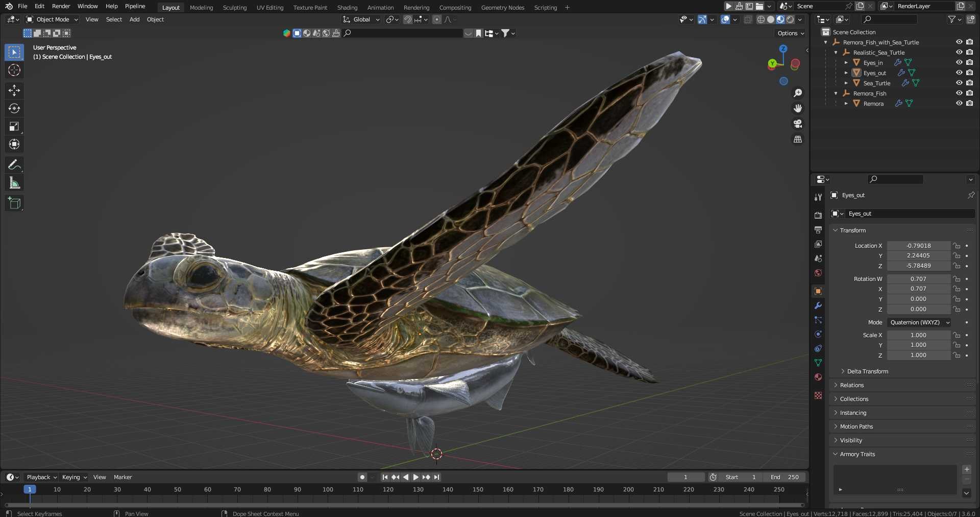Switch perspective/orthographic grid icon

point(798,139)
